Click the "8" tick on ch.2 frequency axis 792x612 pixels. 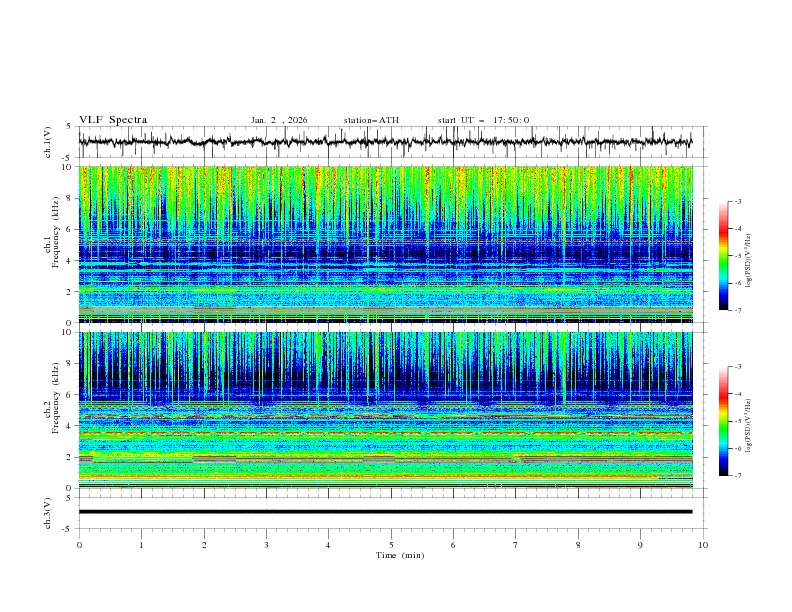pyautogui.click(x=70, y=364)
